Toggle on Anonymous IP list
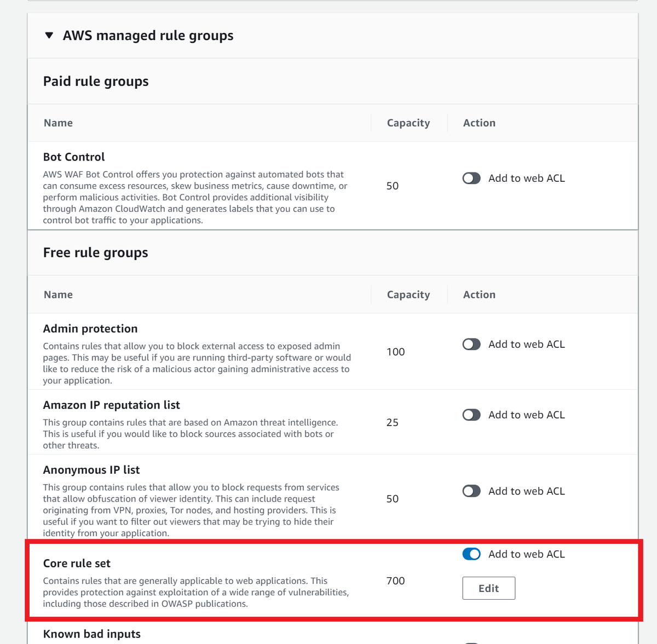 [471, 491]
